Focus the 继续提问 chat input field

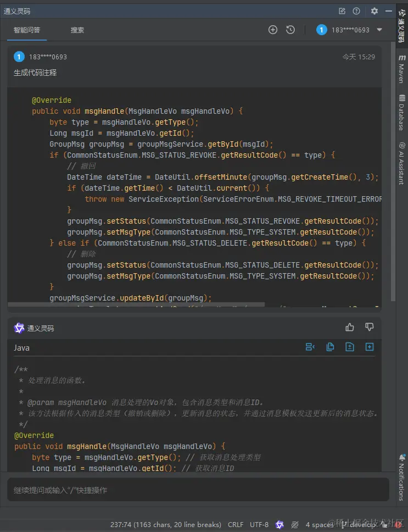click(x=198, y=490)
